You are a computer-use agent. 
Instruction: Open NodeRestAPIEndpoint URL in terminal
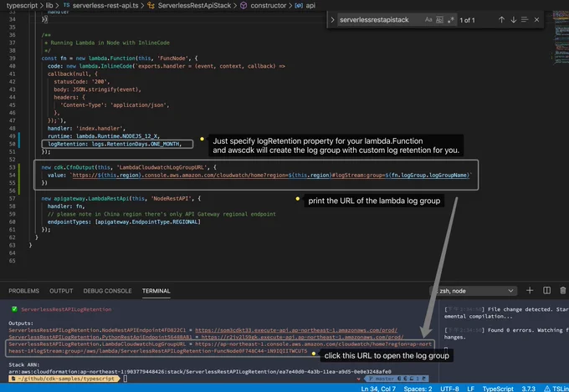click(296, 330)
